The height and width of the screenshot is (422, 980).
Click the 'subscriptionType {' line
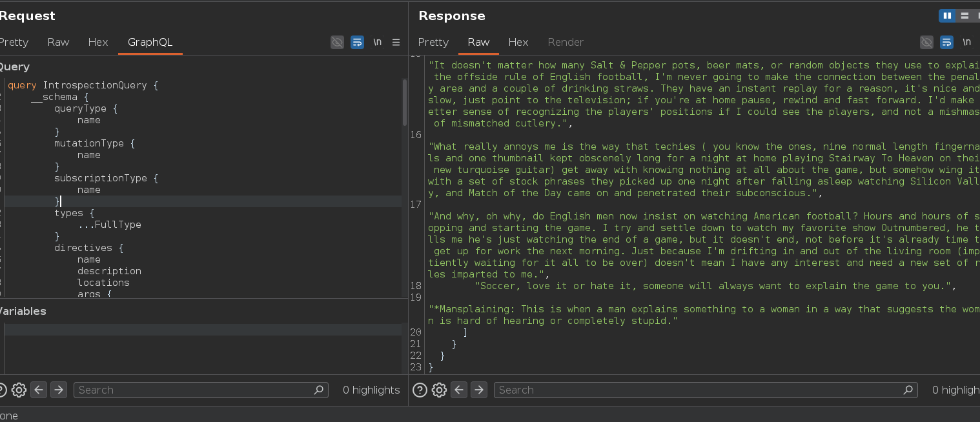click(107, 178)
